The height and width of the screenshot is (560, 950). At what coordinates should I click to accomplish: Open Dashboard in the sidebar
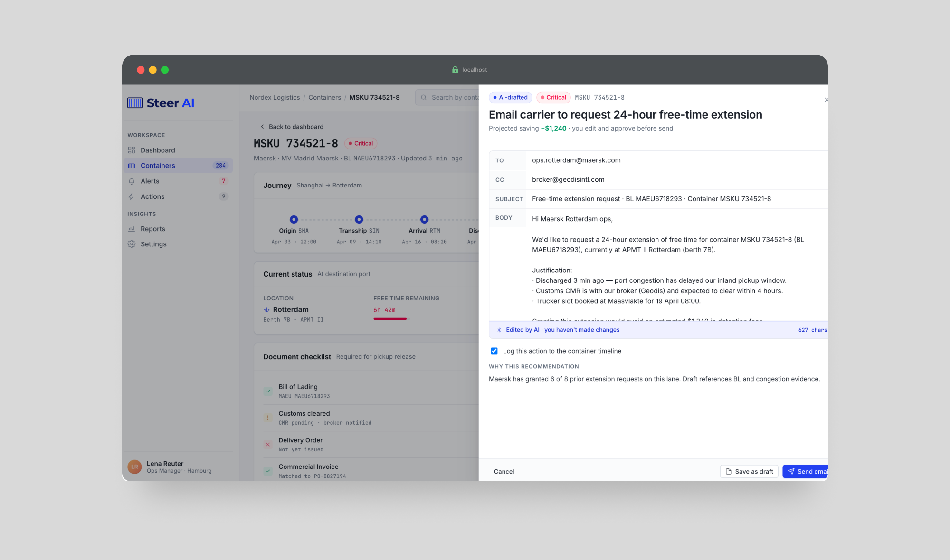(x=177, y=150)
